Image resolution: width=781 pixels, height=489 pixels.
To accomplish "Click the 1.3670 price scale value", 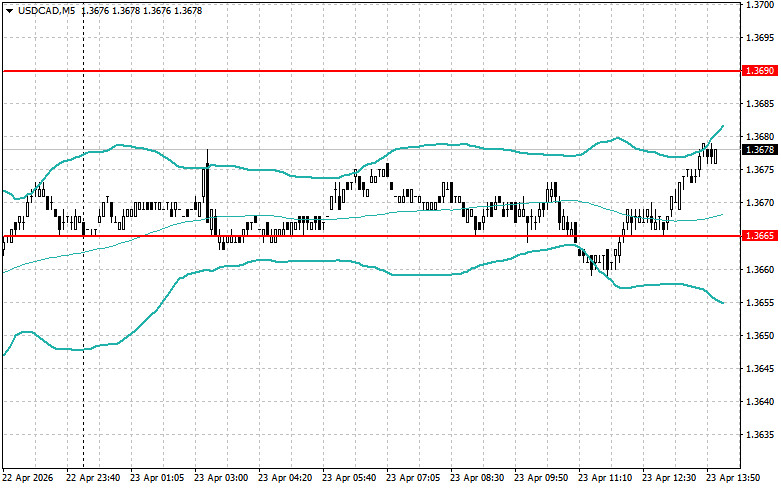I will [760, 203].
